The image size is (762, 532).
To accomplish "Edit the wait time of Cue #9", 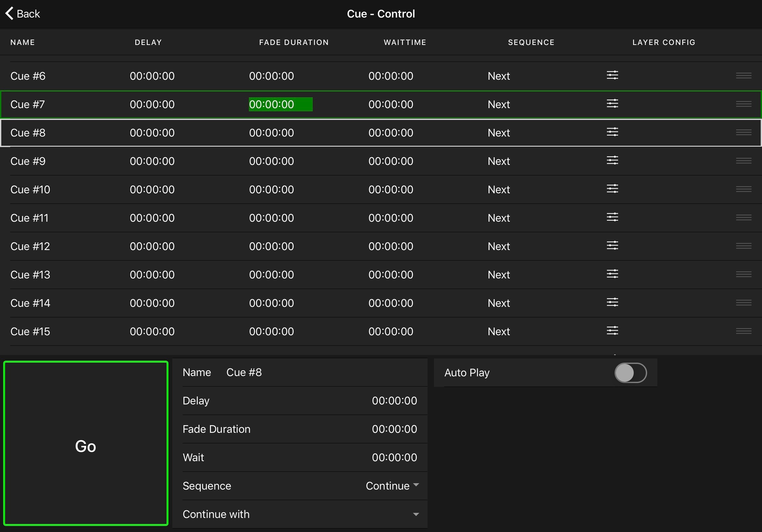I will [391, 161].
